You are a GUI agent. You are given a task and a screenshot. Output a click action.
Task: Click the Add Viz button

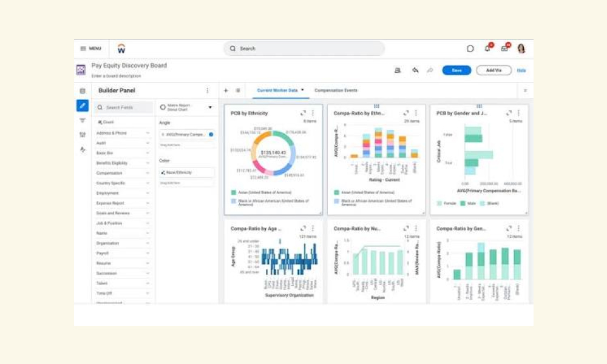pyautogui.click(x=493, y=70)
